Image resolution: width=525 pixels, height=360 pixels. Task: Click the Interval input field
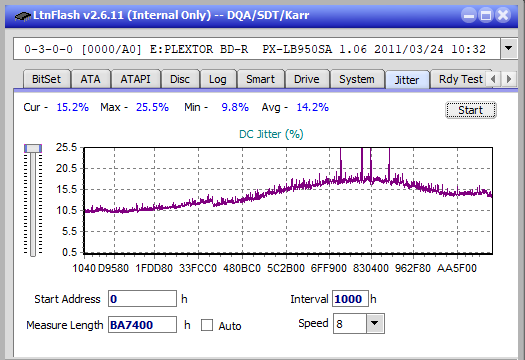click(x=350, y=299)
